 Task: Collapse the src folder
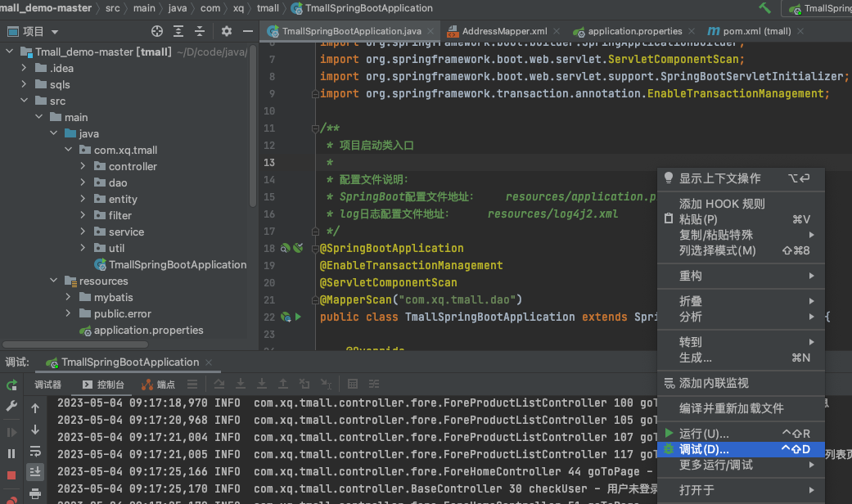(x=24, y=101)
